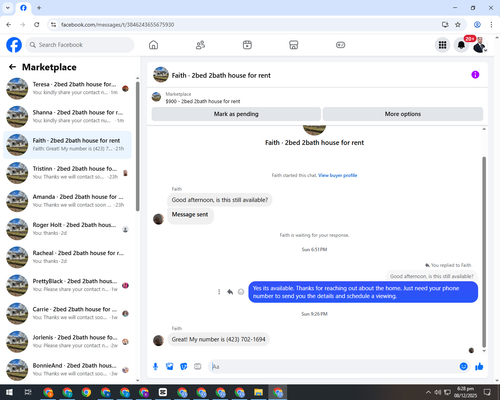Open Task View on the taskbar

pos(28,392)
